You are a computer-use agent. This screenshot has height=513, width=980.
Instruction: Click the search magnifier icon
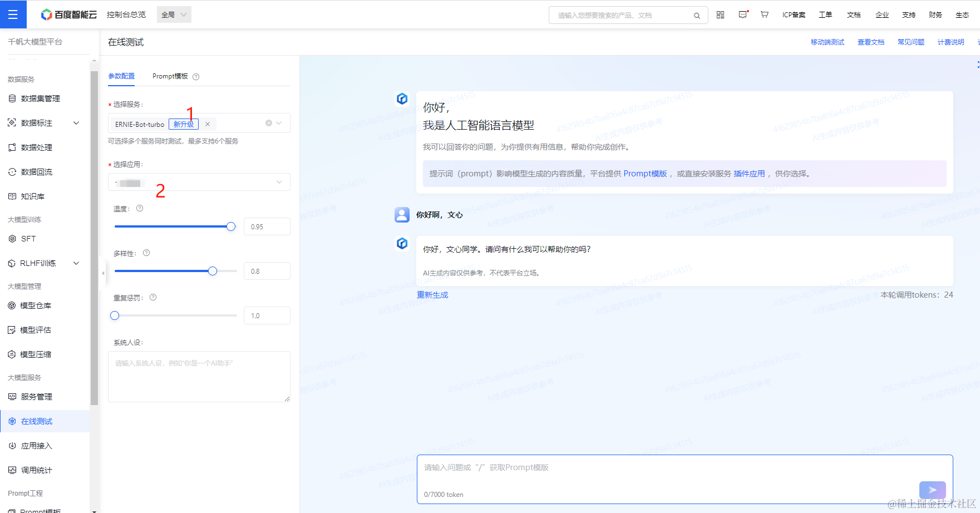[x=697, y=16]
